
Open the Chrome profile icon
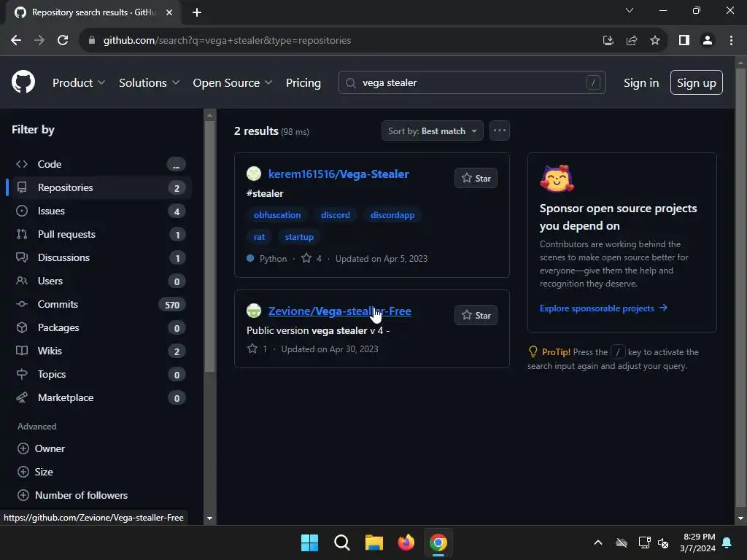(x=708, y=41)
